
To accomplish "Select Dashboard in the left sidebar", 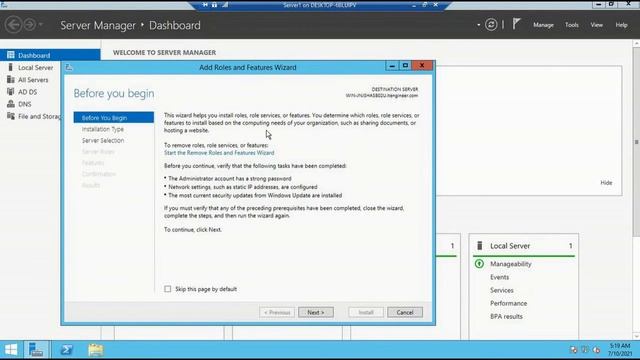I will click(x=50, y=55).
